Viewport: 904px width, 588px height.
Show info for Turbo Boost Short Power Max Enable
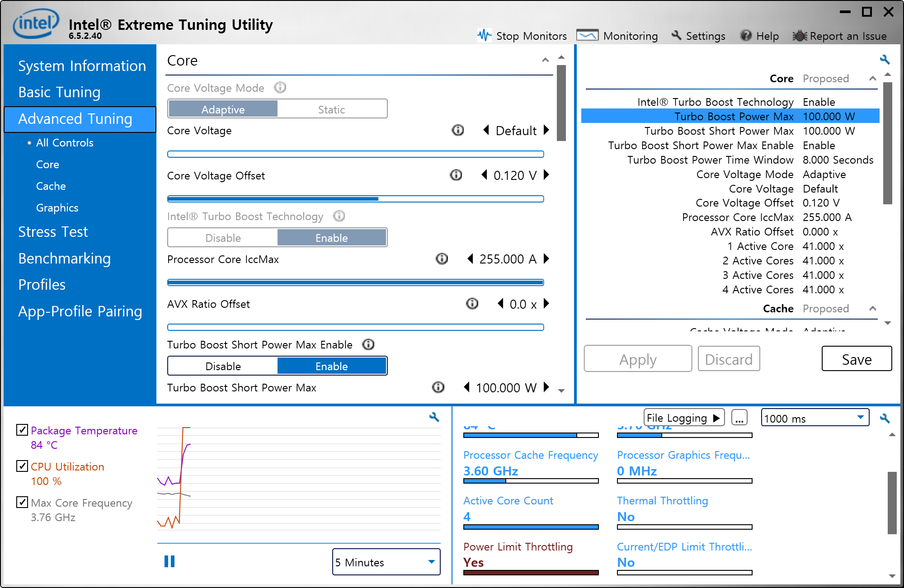[x=368, y=344]
